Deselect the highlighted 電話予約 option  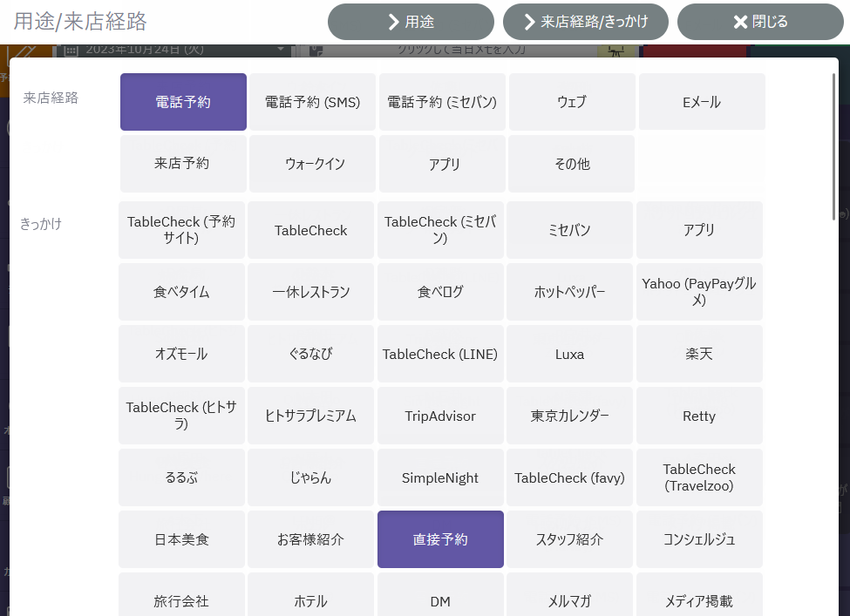(x=183, y=102)
